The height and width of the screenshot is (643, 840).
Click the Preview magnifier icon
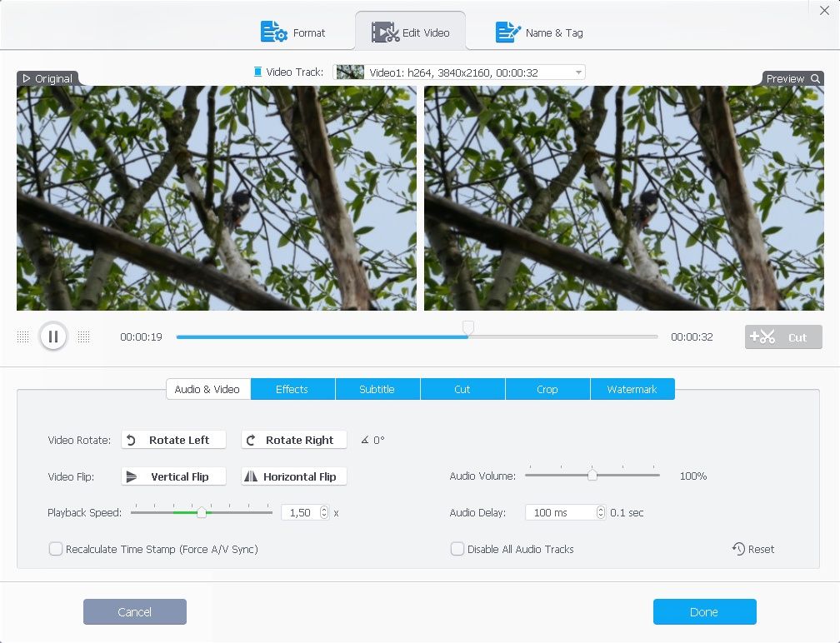point(815,78)
